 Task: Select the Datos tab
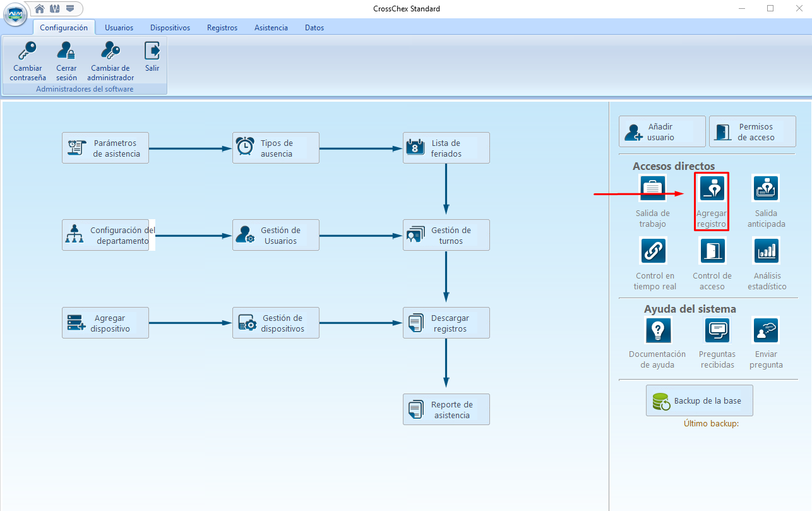(x=314, y=27)
